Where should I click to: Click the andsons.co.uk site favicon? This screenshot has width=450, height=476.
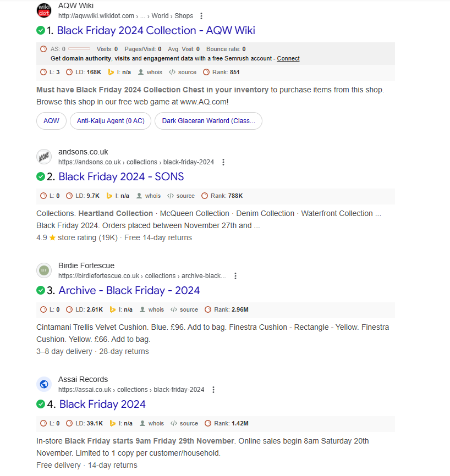coord(44,157)
